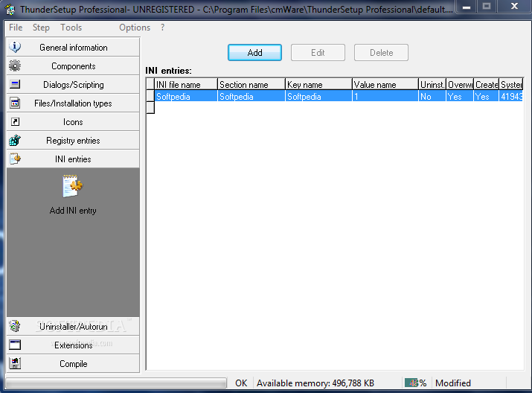Screen dimensions: 532x393
Task: Click the Value name column header
Action: [385, 84]
